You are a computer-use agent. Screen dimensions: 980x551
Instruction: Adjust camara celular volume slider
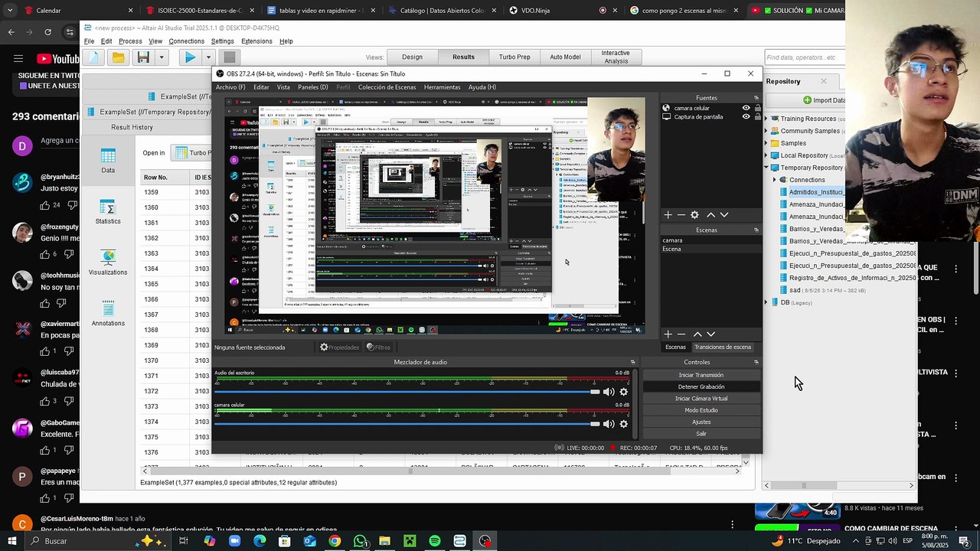pyautogui.click(x=407, y=424)
